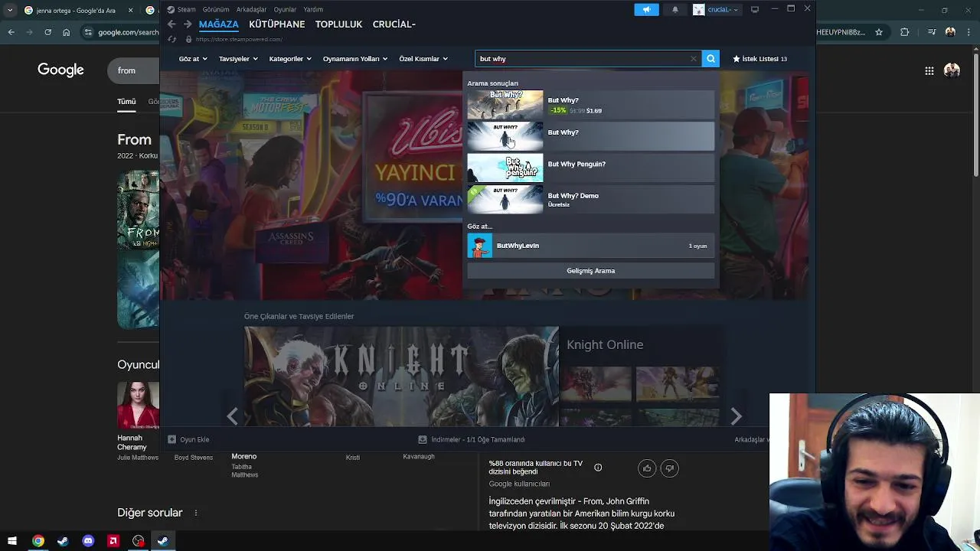Open Windows Start button
This screenshot has width=980, height=551.
[x=12, y=541]
